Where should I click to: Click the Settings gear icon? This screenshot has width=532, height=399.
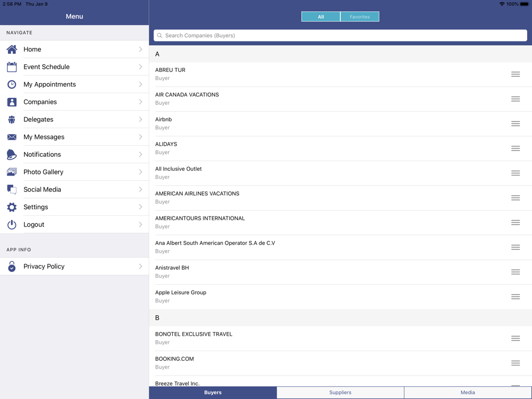click(12, 207)
